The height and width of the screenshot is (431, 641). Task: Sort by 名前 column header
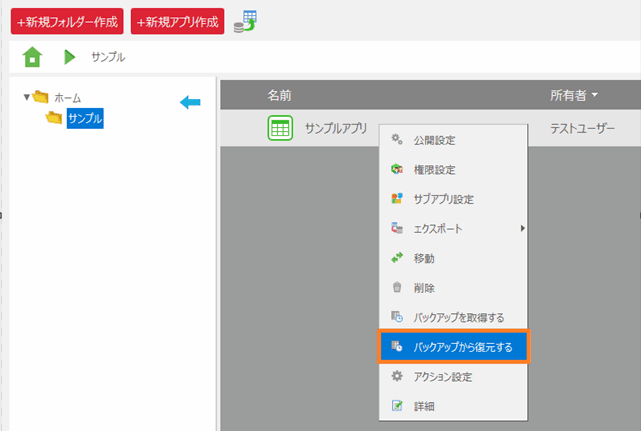(279, 95)
